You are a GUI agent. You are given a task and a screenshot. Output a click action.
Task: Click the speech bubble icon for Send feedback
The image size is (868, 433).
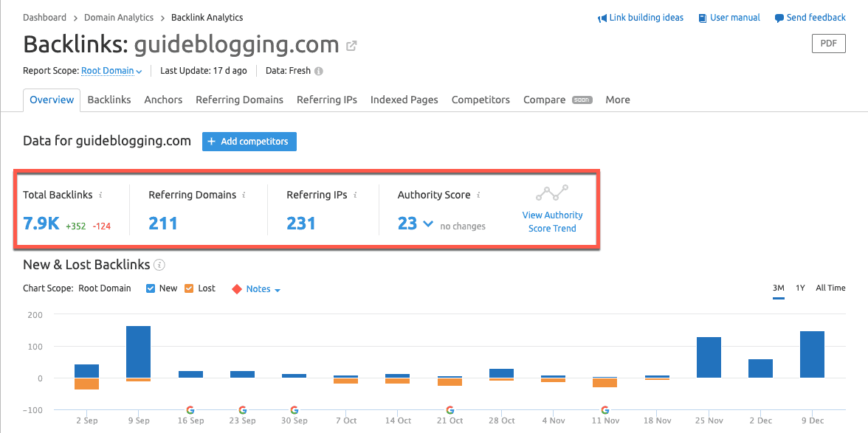pyautogui.click(x=779, y=18)
